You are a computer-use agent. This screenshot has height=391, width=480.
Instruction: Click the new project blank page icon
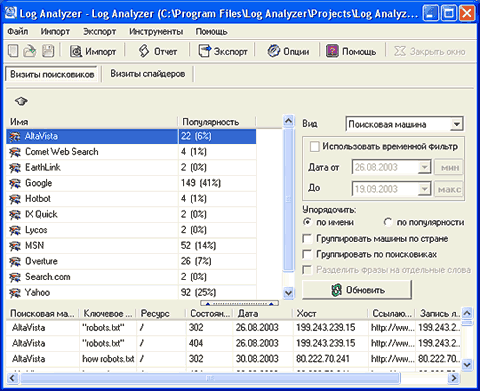[13, 51]
